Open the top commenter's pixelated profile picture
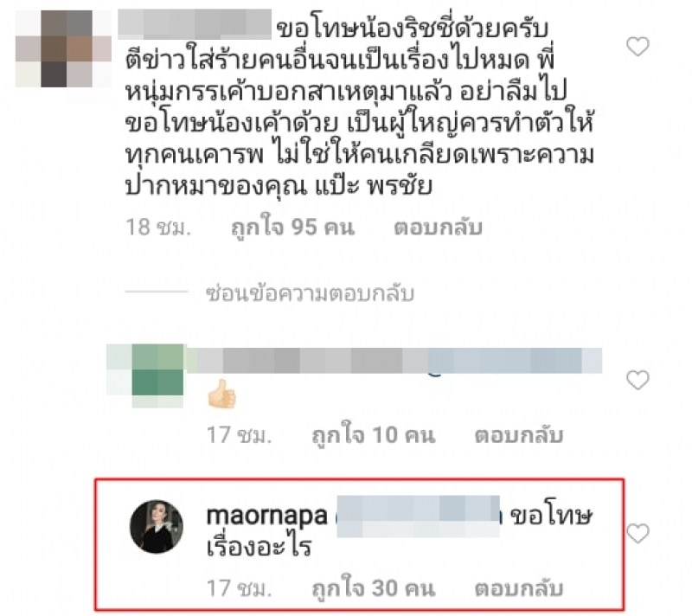This screenshot has width=692, height=616. (63, 48)
